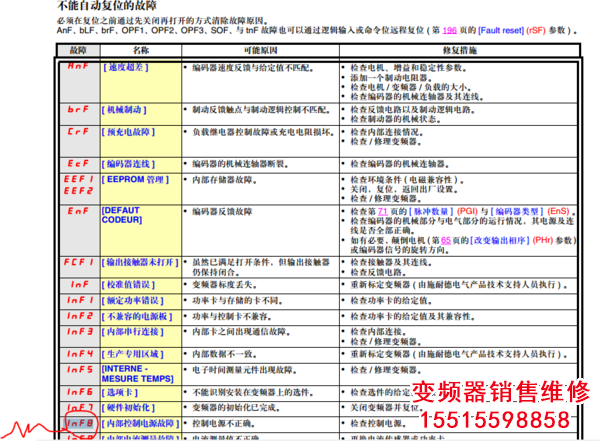
Task: Click the FCF1 fault code icon
Action: tap(79, 262)
